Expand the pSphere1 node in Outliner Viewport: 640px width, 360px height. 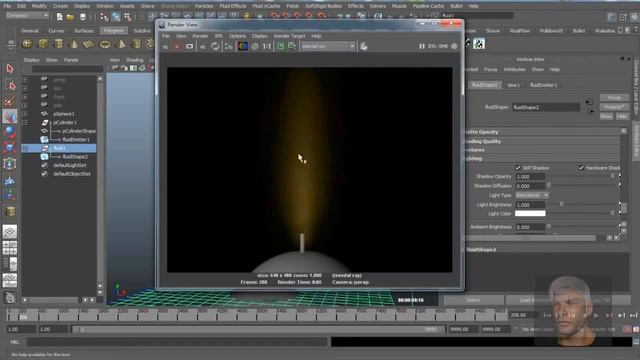coord(25,114)
